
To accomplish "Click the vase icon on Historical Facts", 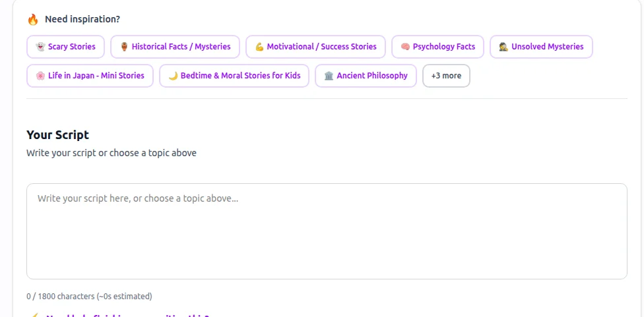I will (x=124, y=47).
